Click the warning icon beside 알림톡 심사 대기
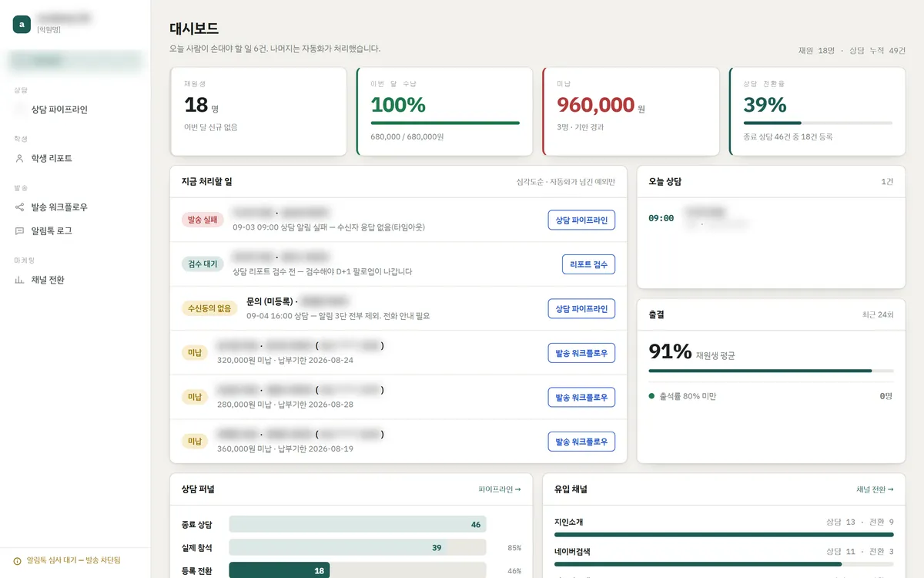 tap(18, 561)
